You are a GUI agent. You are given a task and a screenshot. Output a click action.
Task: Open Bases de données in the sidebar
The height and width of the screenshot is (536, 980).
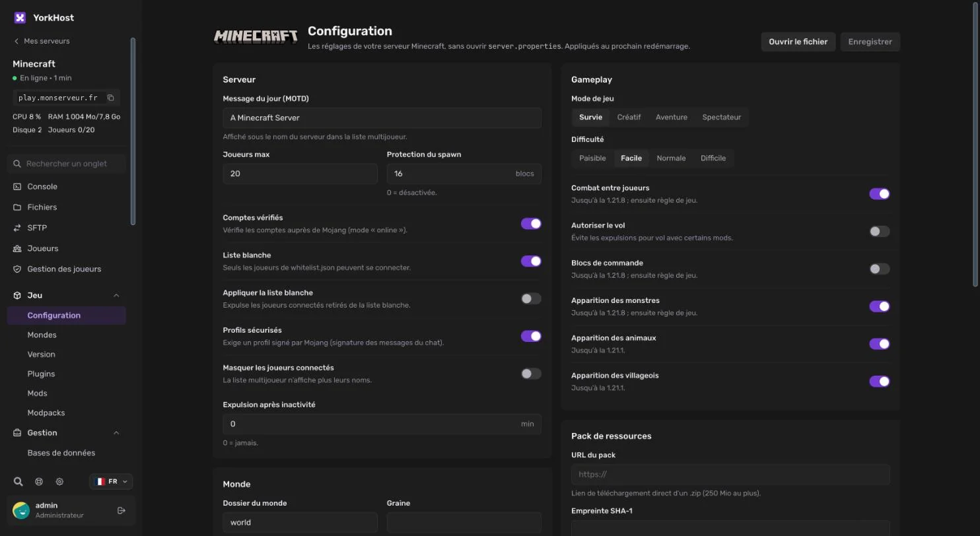pos(66,453)
